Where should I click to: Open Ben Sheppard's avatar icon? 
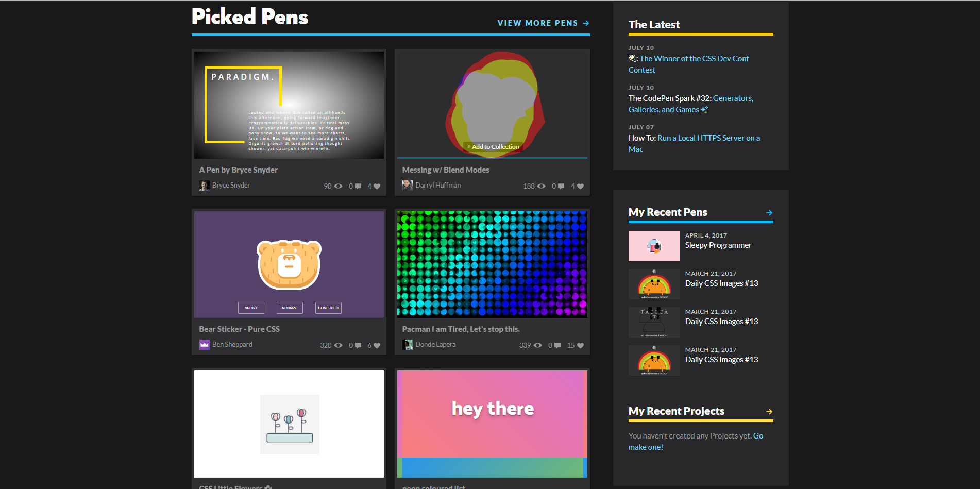205,345
